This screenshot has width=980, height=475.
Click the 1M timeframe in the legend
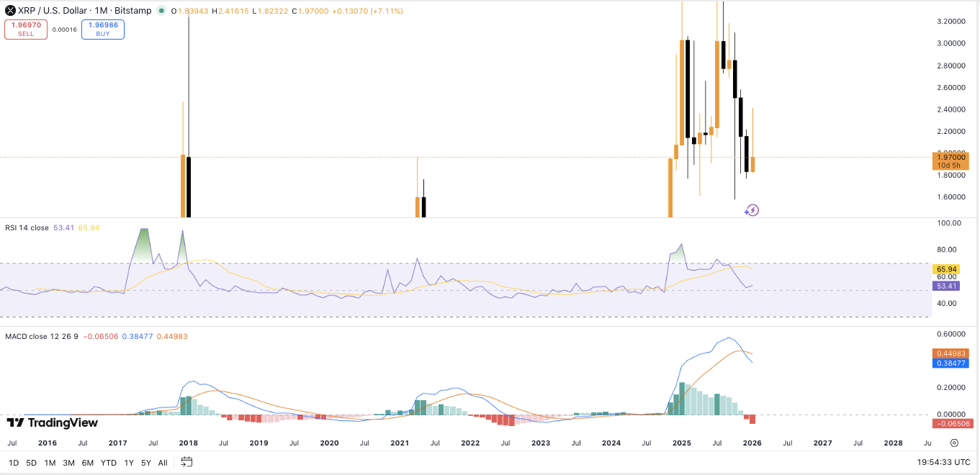102,11
